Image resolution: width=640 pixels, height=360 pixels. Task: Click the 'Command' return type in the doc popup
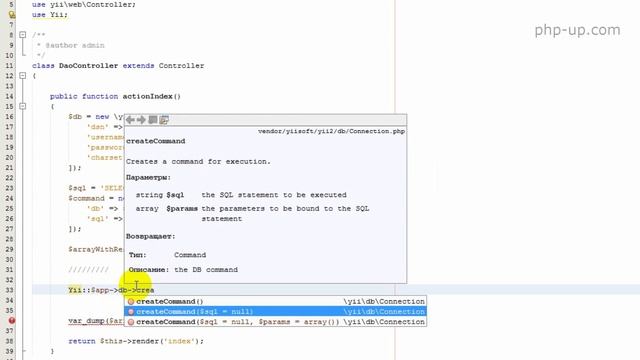190,255
